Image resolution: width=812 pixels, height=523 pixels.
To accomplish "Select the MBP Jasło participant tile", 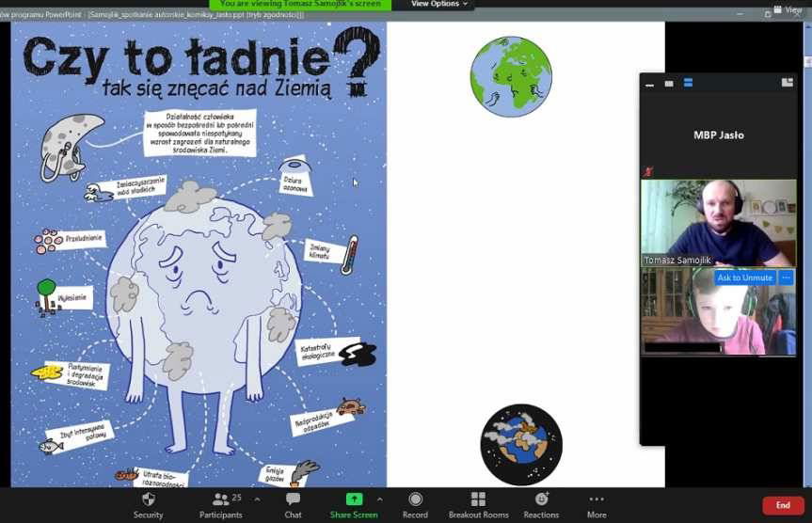I will tap(718, 135).
